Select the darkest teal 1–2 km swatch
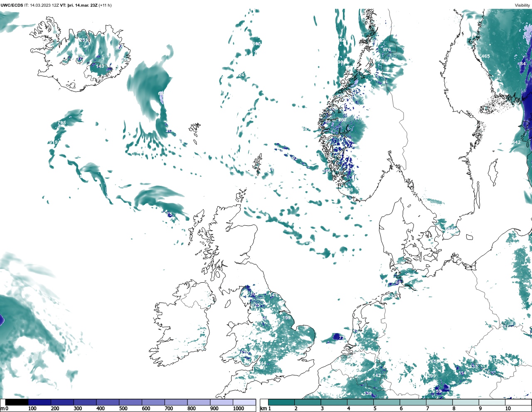532x412 pixels. 281,402
